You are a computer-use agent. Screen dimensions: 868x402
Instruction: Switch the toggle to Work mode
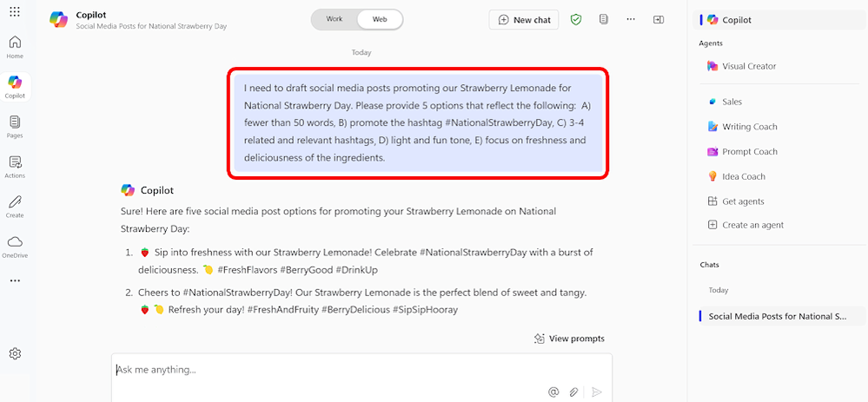(x=335, y=19)
